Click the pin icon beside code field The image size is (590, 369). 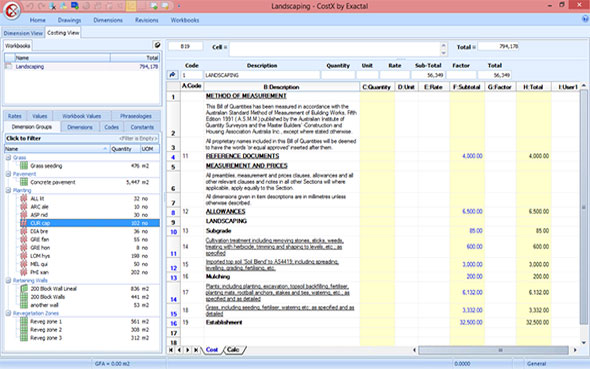coord(172,75)
